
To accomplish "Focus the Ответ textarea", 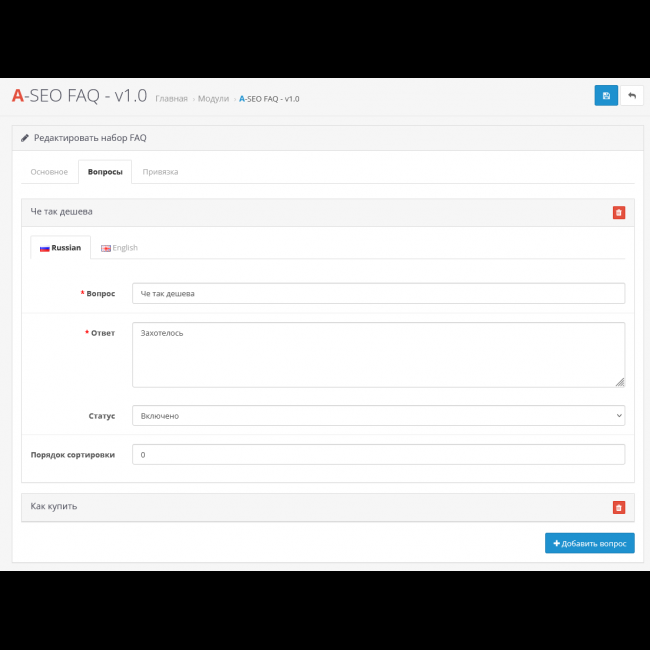I will (378, 354).
